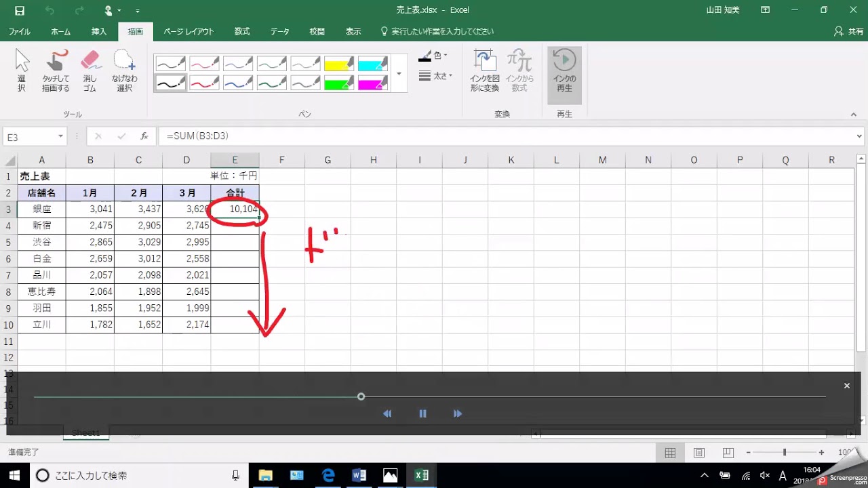The image size is (868, 488).
Task: Click the zoom out minus button
Action: click(x=748, y=453)
